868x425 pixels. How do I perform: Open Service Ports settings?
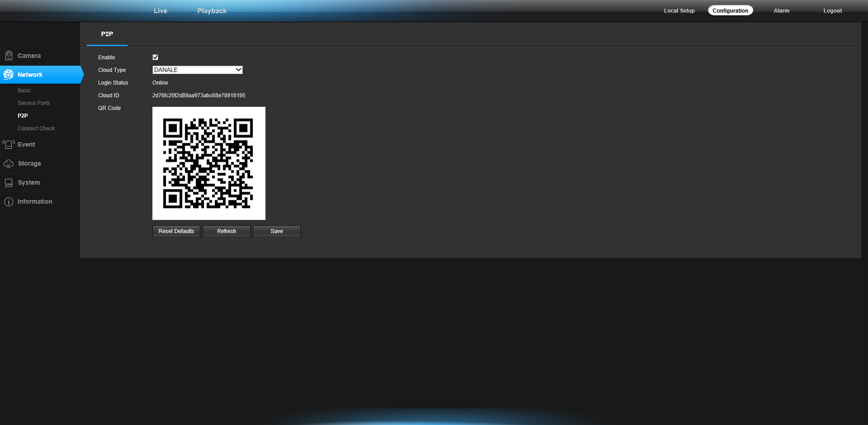coord(34,103)
